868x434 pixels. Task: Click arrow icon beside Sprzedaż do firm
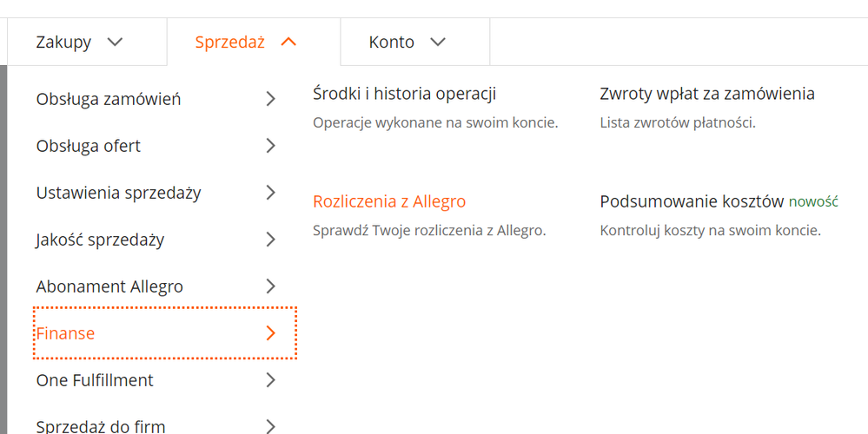tap(270, 425)
